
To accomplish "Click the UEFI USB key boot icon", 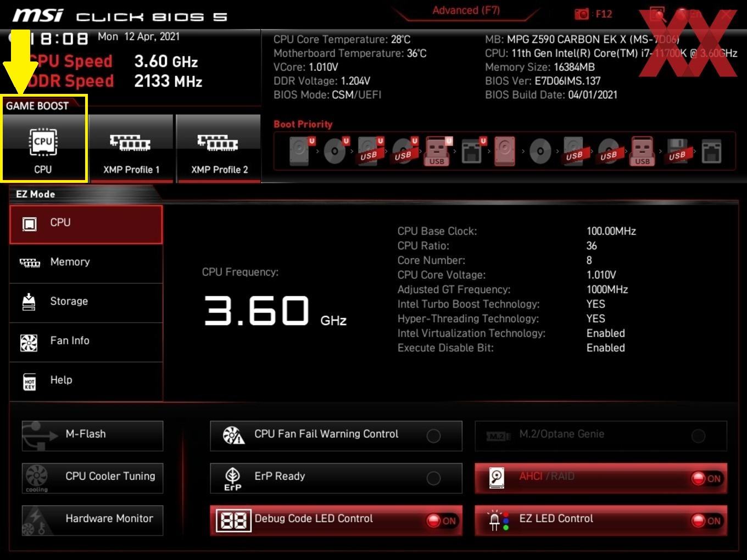I will pos(438,151).
